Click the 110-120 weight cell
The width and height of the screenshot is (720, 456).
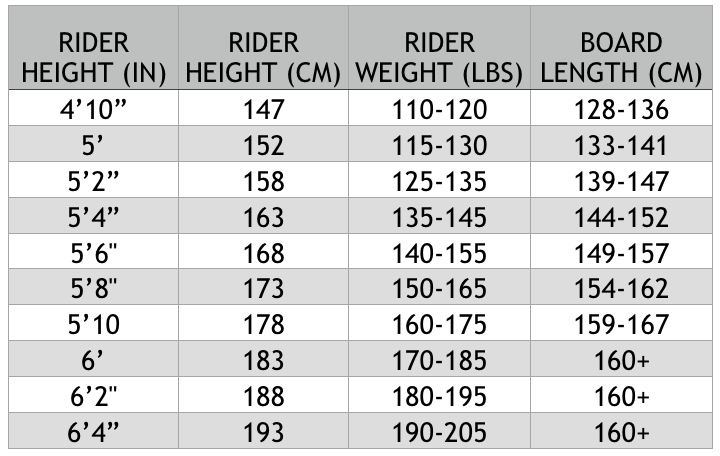[x=439, y=107]
